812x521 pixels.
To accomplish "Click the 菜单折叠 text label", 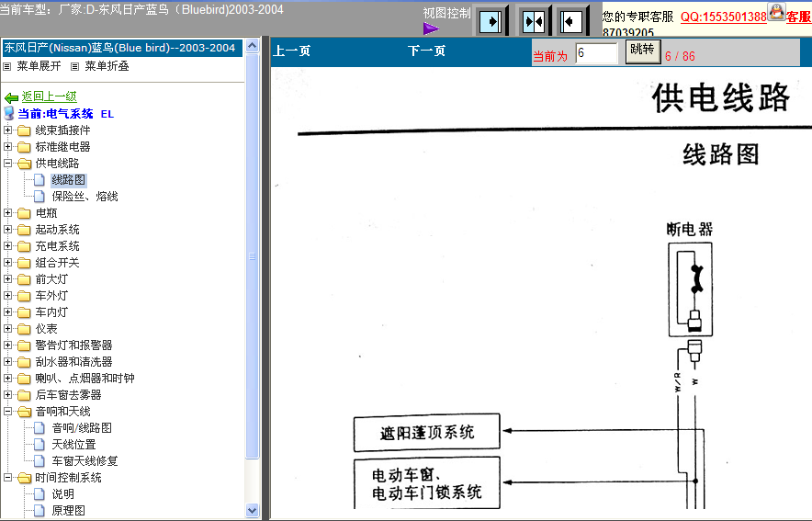I will point(107,66).
